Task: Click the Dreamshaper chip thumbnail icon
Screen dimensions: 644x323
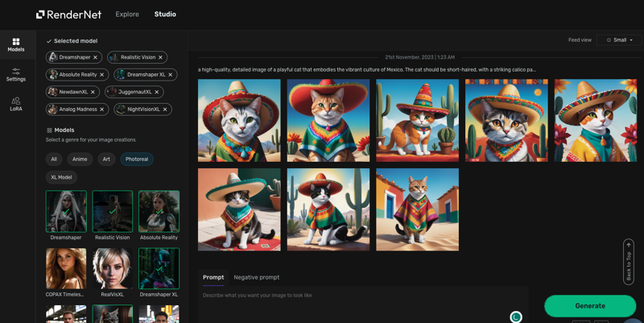Action: point(53,57)
